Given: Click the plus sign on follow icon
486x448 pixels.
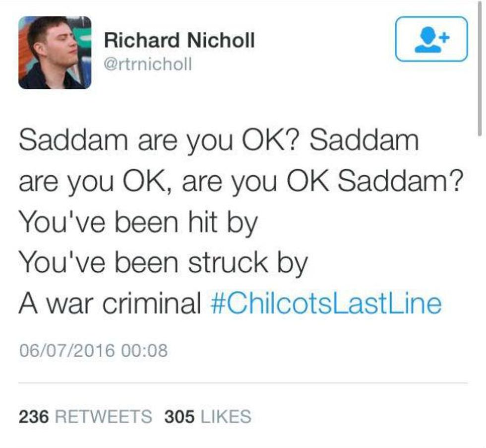Looking at the screenshot, I should click(445, 38).
